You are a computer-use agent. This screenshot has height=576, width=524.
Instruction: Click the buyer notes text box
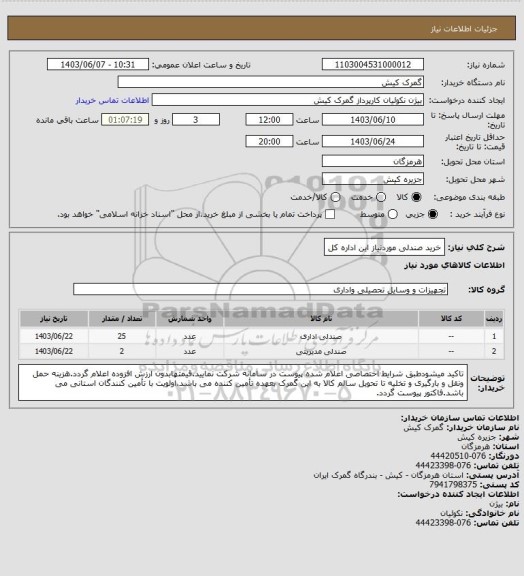pos(243,383)
